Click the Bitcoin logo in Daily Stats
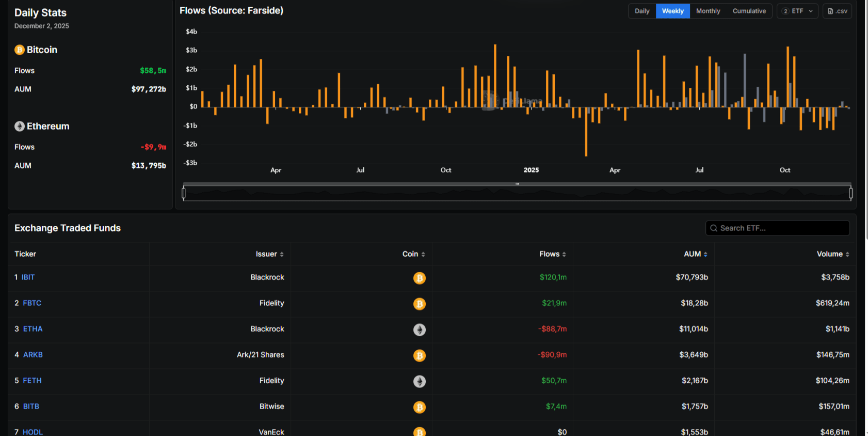Image resolution: width=868 pixels, height=436 pixels. 20,50
